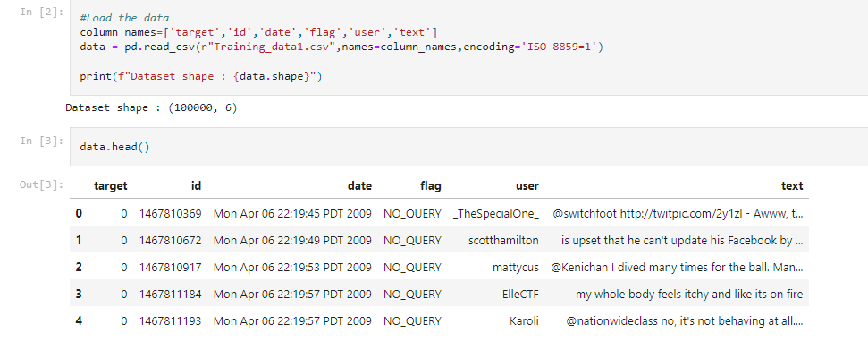Click the 'date' column header
The width and height of the screenshot is (868, 350).
[359, 186]
